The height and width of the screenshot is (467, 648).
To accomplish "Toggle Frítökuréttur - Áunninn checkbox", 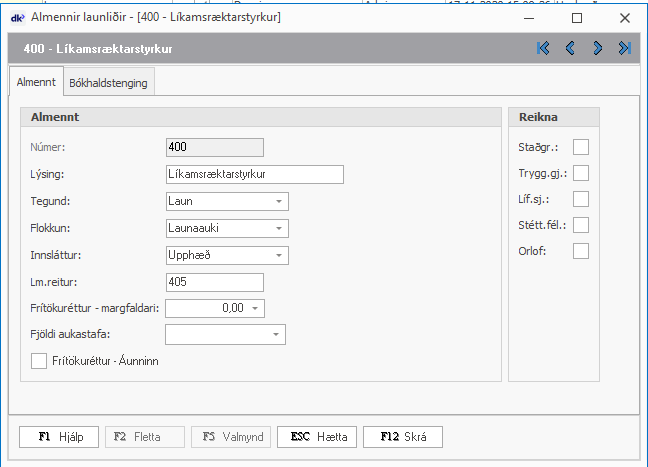I will [x=40, y=360].
